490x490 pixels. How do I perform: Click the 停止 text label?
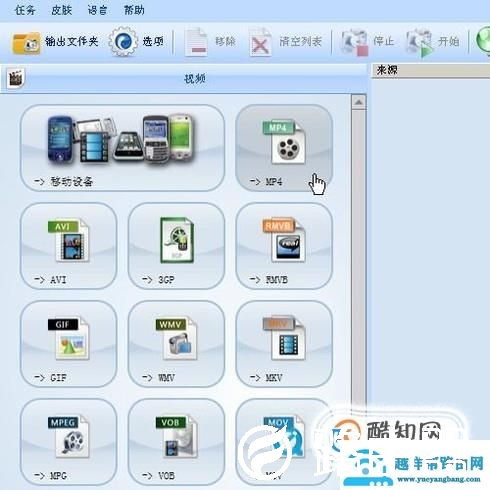(x=383, y=42)
